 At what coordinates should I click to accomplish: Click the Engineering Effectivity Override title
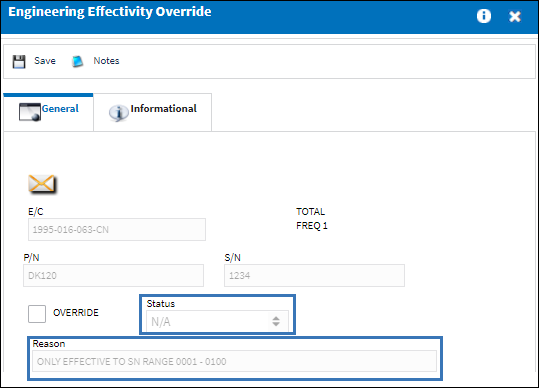point(110,12)
